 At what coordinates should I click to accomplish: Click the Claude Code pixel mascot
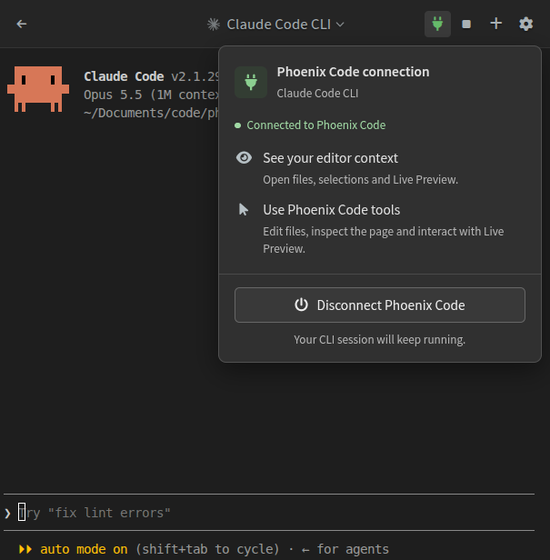coord(38,89)
